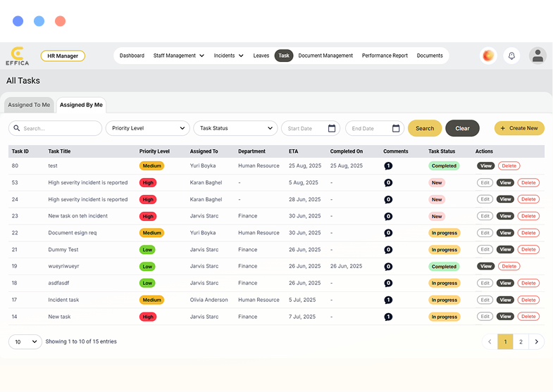553x392 pixels.
Task: Open the entries-per-page dropdown
Action: coord(25,341)
